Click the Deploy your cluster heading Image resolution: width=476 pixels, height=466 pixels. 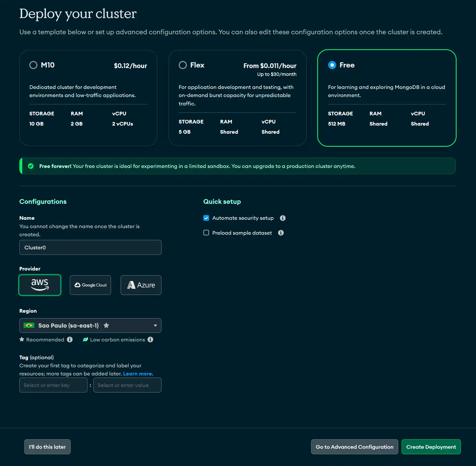point(78,14)
